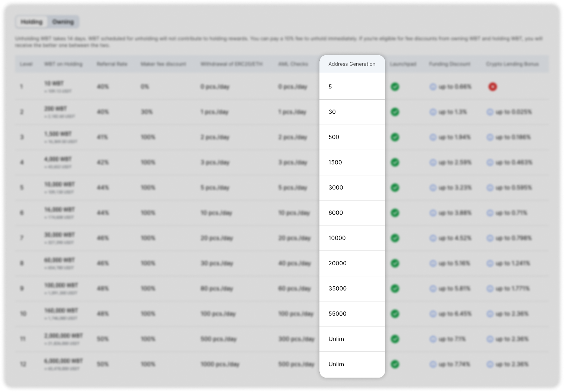Click green Launchpad checkmark in level 12 row
The width and height of the screenshot is (564, 392).
(x=395, y=364)
